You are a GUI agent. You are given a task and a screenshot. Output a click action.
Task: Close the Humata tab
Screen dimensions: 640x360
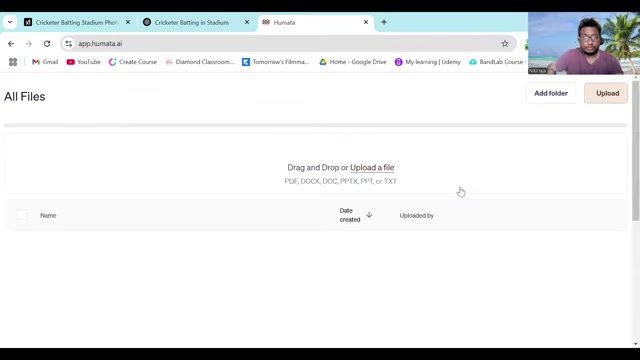coord(366,22)
